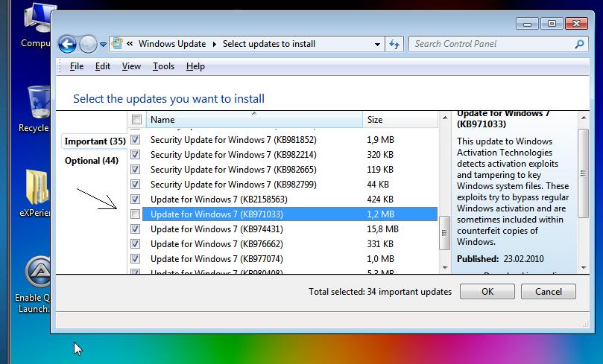Image resolution: width=603 pixels, height=364 pixels.
Task: Click the details pane down scroll arrow
Action: point(584,268)
